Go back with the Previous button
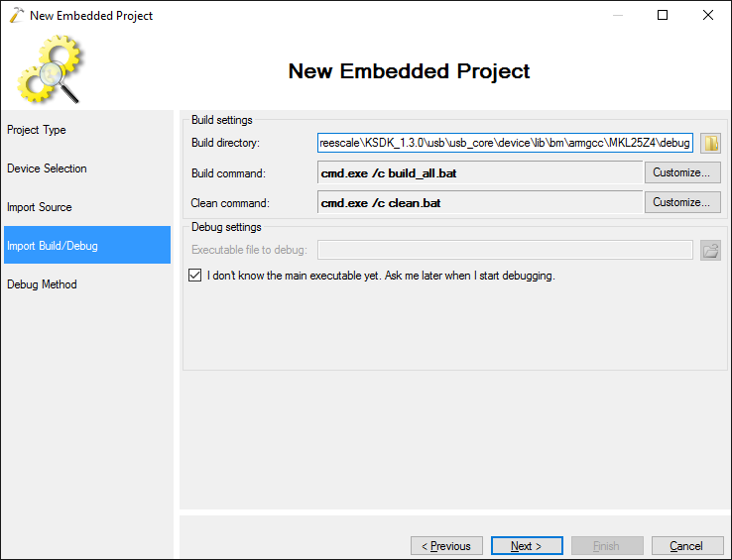This screenshot has width=732, height=560. (x=446, y=546)
